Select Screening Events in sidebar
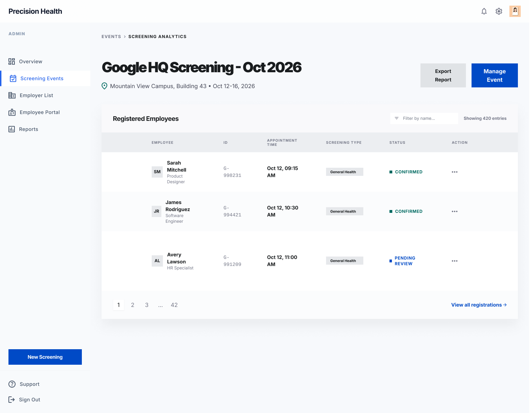Screen dimensions: 532x413 (x=45, y=79)
